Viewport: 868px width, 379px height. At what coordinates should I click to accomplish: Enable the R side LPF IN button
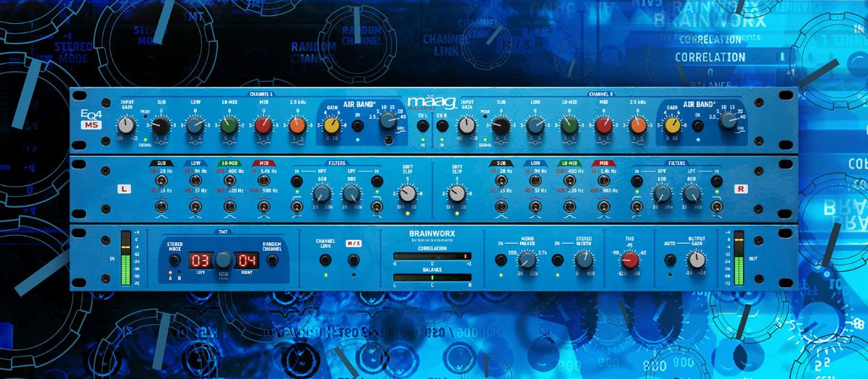tap(716, 181)
